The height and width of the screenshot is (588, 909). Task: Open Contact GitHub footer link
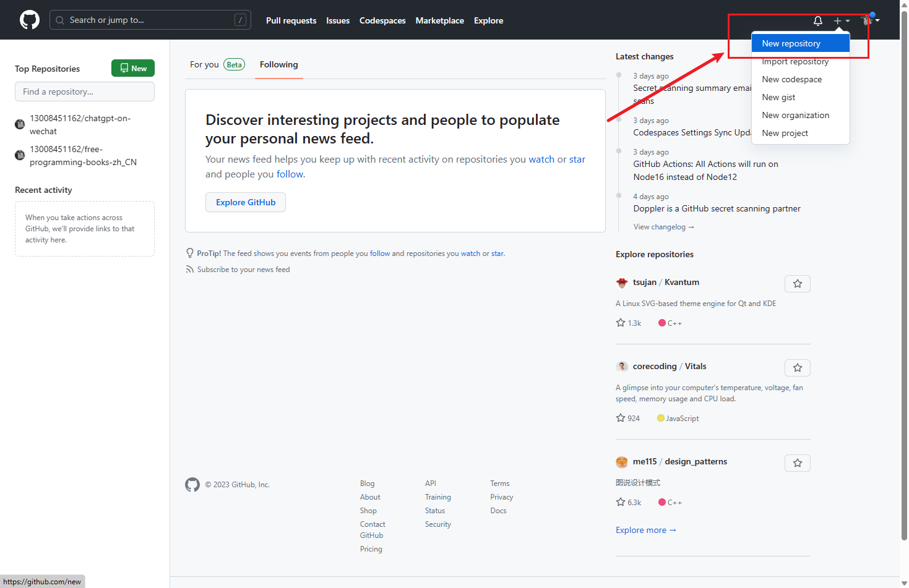click(x=373, y=530)
